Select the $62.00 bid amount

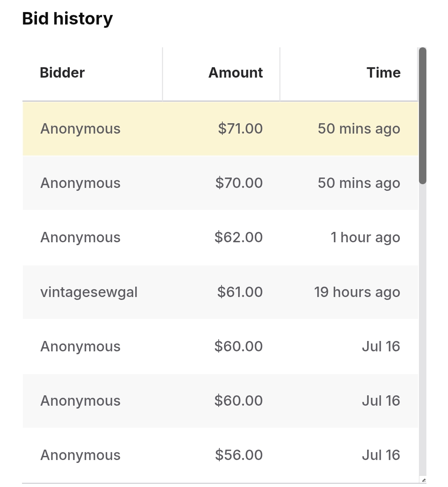coord(239,238)
